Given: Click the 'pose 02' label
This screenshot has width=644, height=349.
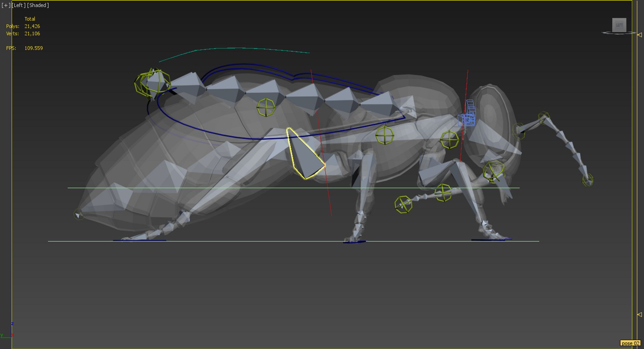Looking at the screenshot, I should pos(630,343).
